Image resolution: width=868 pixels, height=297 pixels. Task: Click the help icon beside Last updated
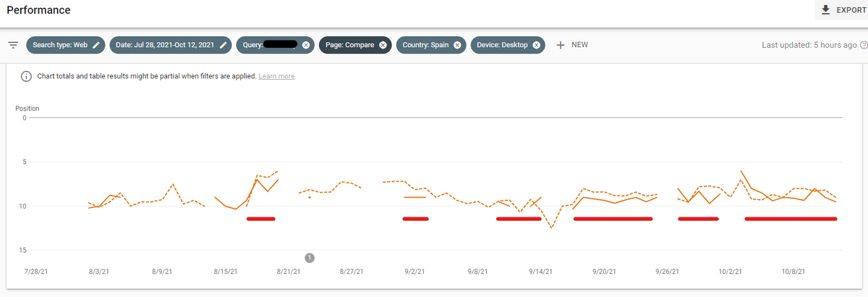[x=864, y=45]
